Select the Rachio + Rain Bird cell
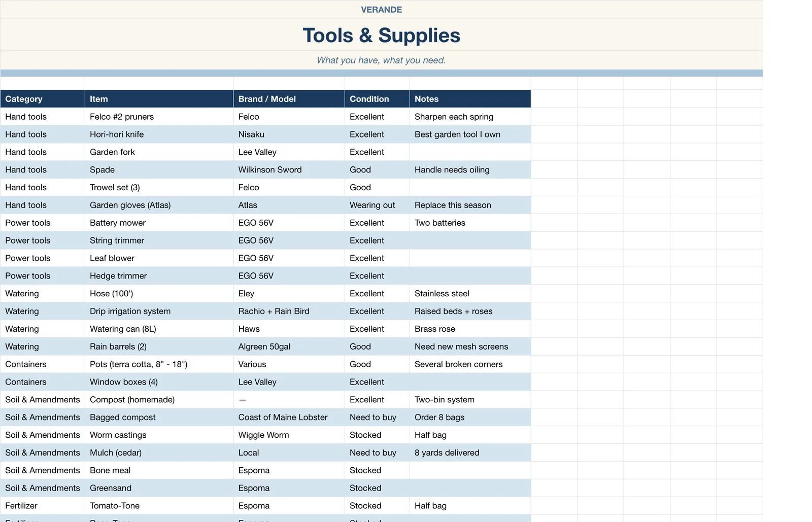The width and height of the screenshot is (812, 522). 289,311
